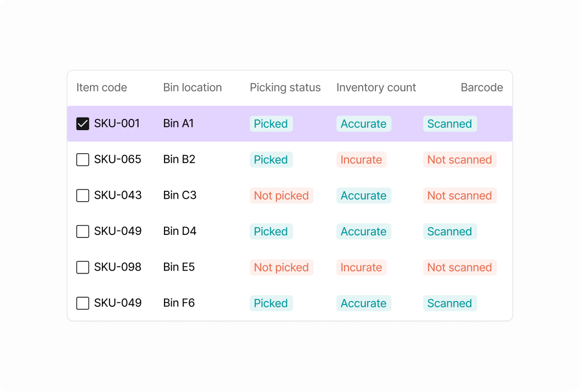580x392 pixels.
Task: Sort by the Item code column header
Action: pyautogui.click(x=101, y=87)
